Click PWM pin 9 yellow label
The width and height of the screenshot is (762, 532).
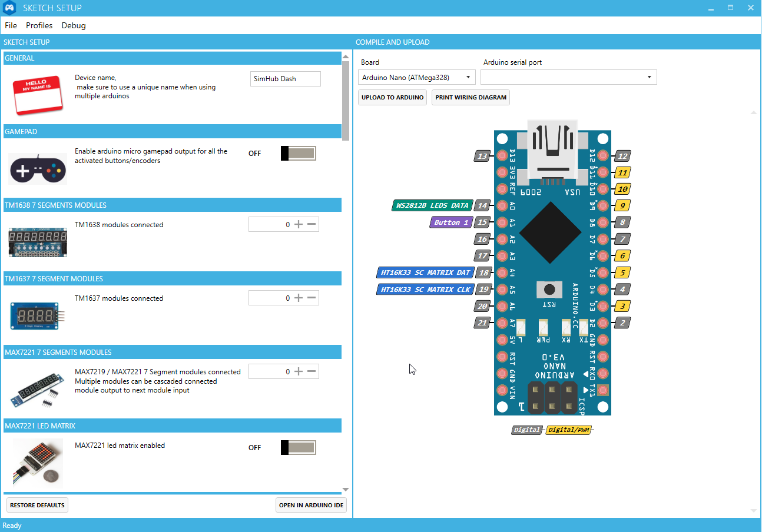tap(622, 205)
